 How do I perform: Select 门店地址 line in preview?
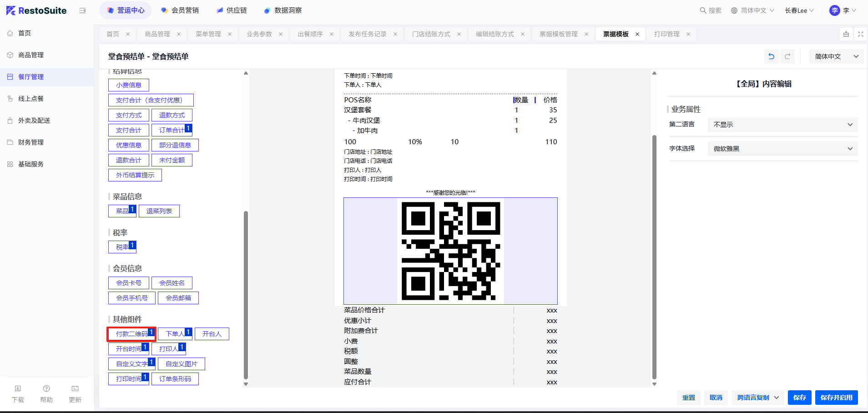point(368,152)
